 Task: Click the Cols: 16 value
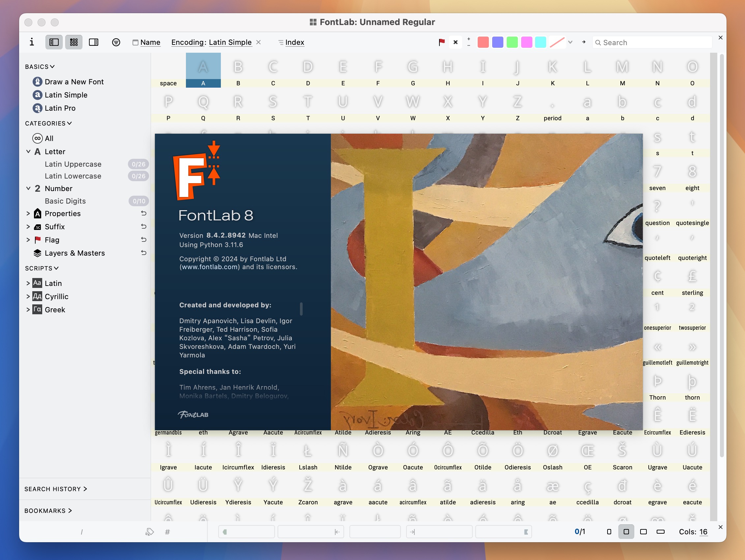[x=703, y=532]
